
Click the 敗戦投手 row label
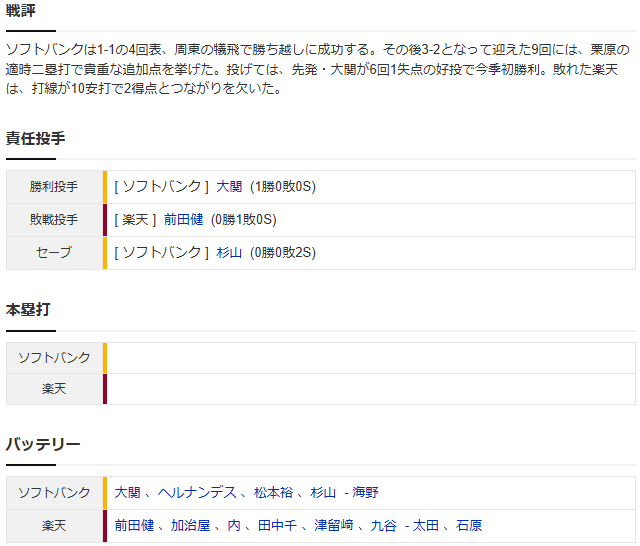pos(53,220)
